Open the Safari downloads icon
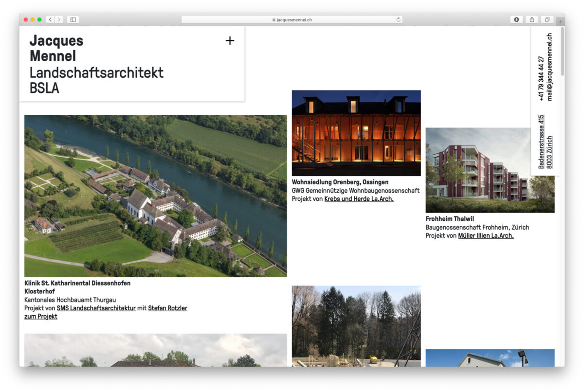The image size is (584, 392). click(x=516, y=19)
